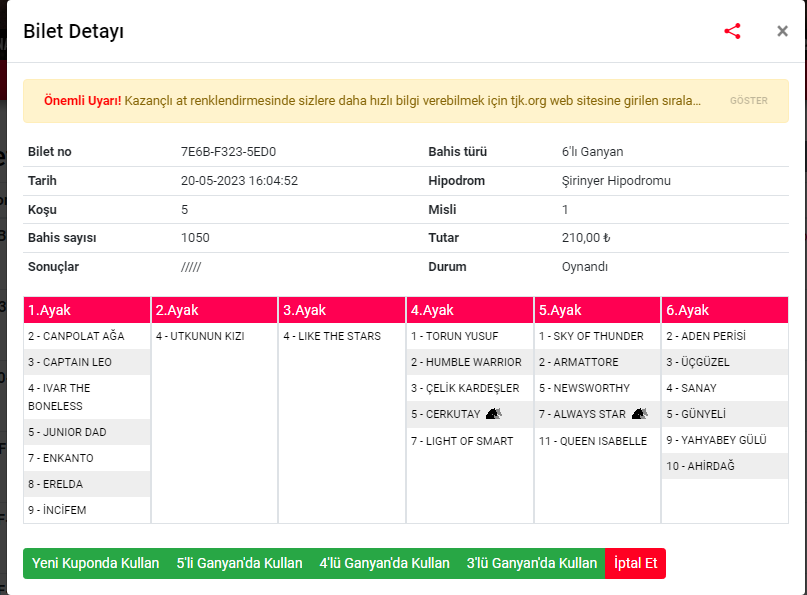Select the 6.Ayak column header

tap(725, 310)
